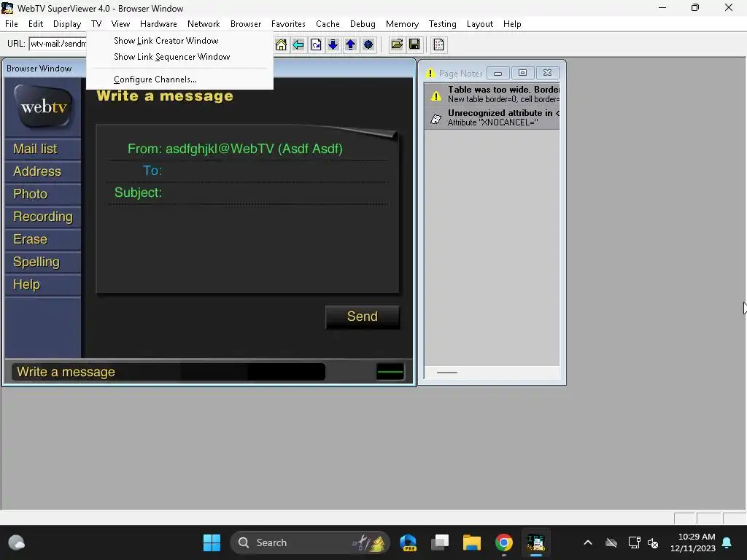Viewport: 747px width, 560px height.
Task: Open the Help menu in menu bar
Action: [512, 24]
